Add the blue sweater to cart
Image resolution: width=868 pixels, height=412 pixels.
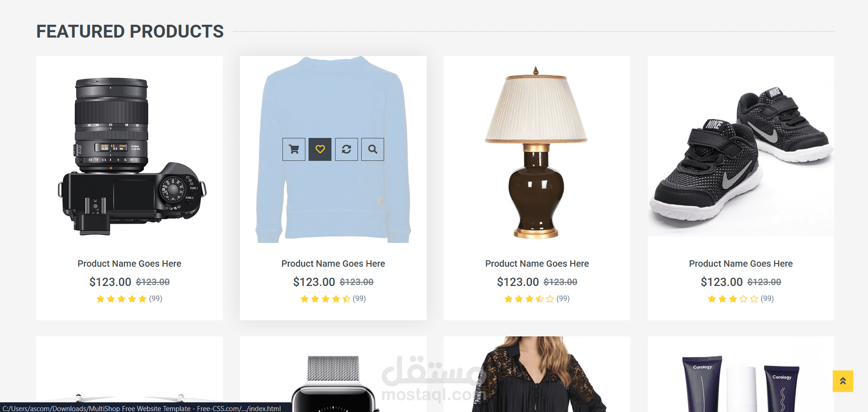click(x=294, y=149)
